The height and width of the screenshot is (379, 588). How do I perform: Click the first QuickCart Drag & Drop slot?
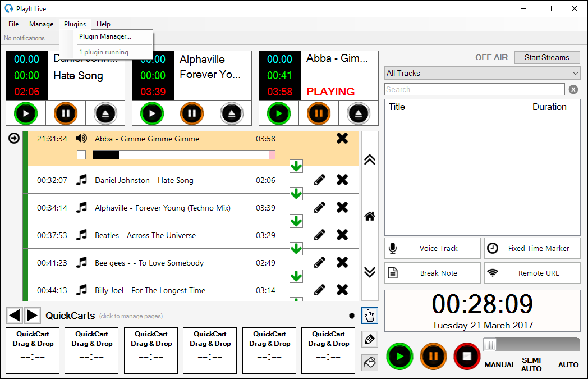pyautogui.click(x=33, y=350)
